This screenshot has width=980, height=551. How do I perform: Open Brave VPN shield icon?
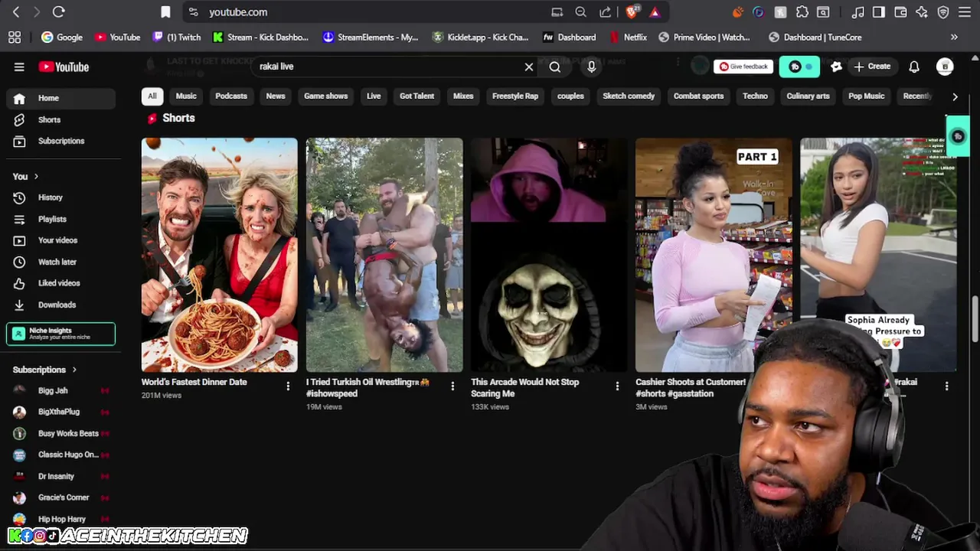tap(943, 12)
